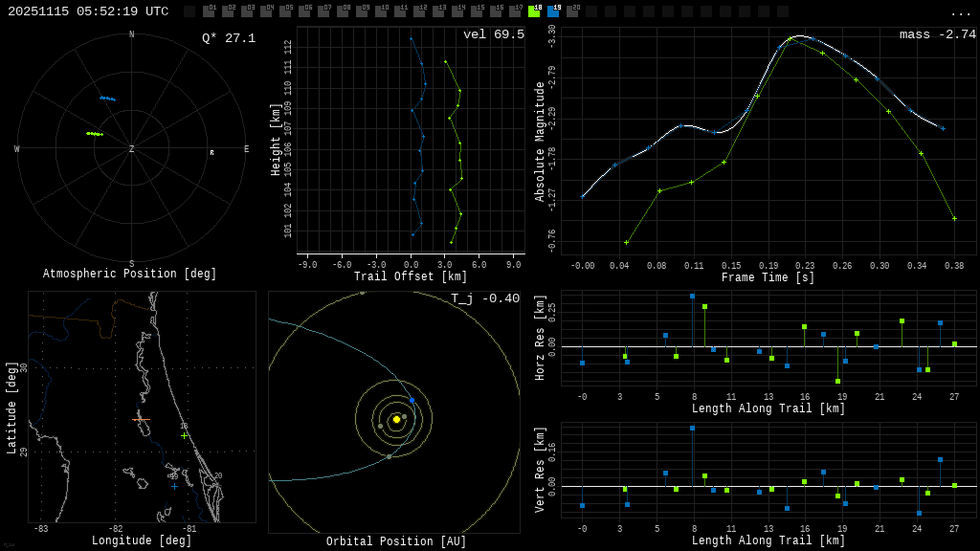Select station 11 box in top bar

point(400,11)
